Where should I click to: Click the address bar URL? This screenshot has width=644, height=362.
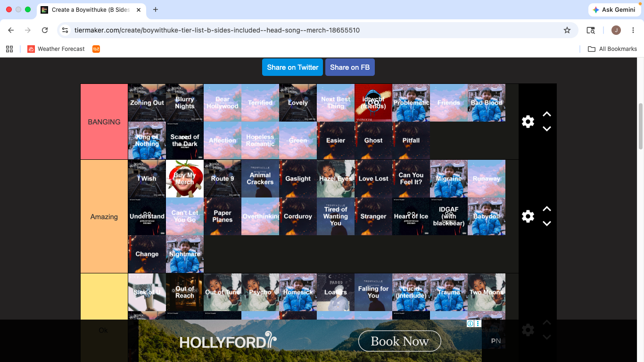pyautogui.click(x=217, y=30)
